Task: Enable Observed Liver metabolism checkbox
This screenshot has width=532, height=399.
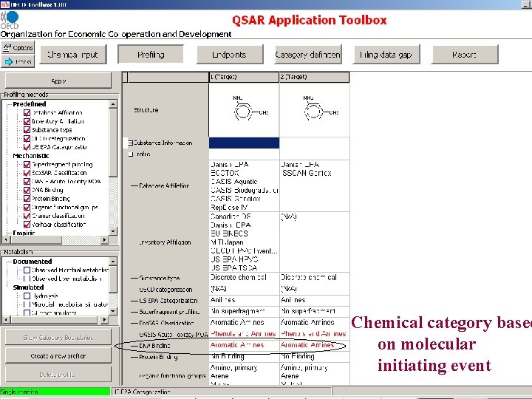Action: pos(27,279)
